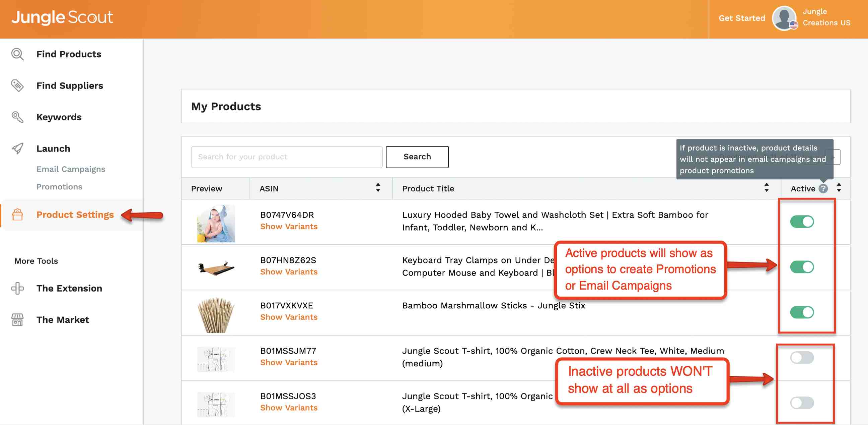868x425 pixels.
Task: Click the bamboo sticks preview thumbnail
Action: click(x=216, y=315)
